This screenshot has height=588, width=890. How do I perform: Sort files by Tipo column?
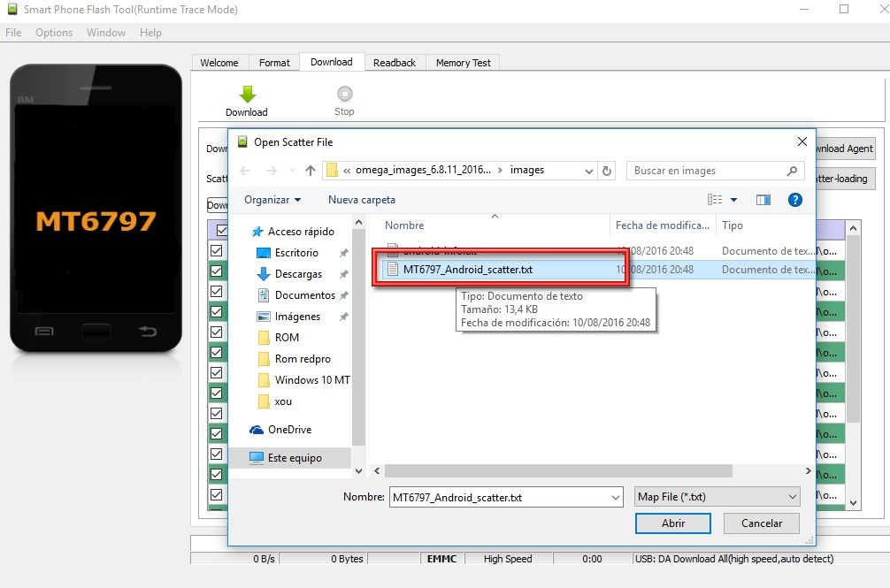733,225
